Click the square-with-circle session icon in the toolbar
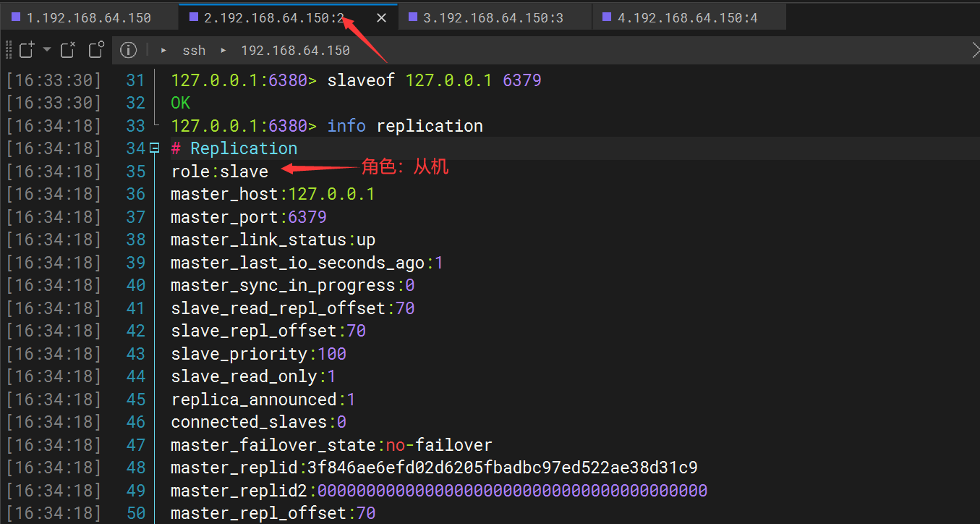This screenshot has width=980, height=524. pos(96,50)
